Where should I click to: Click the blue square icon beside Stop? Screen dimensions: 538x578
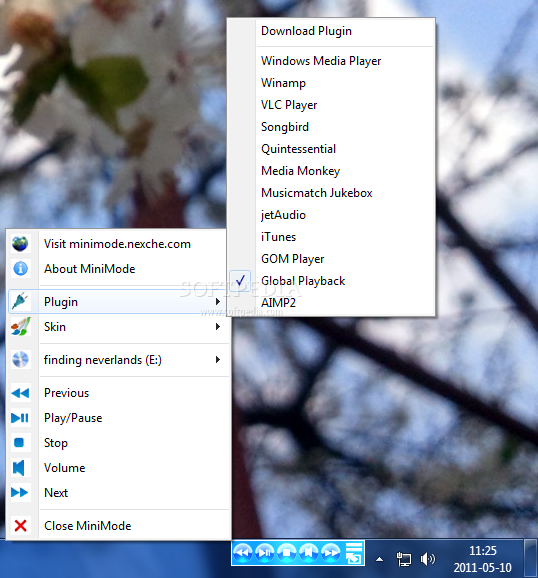[x=19, y=442]
